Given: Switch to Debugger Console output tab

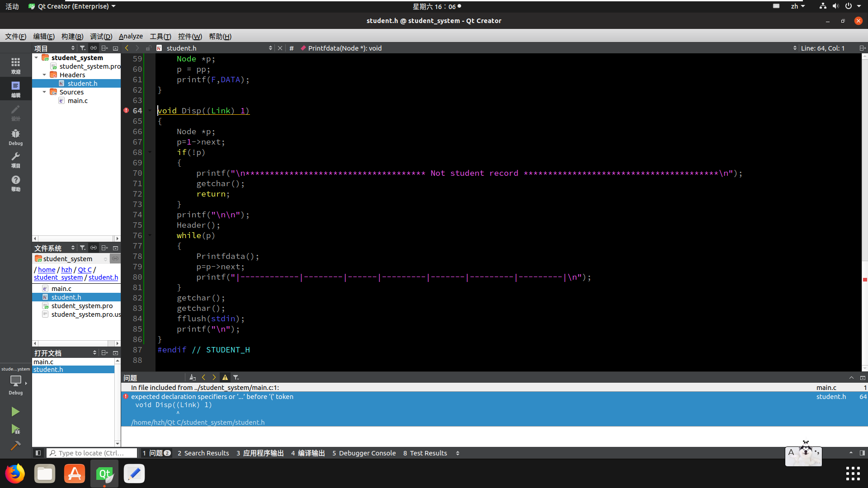Looking at the screenshot, I should (x=364, y=453).
